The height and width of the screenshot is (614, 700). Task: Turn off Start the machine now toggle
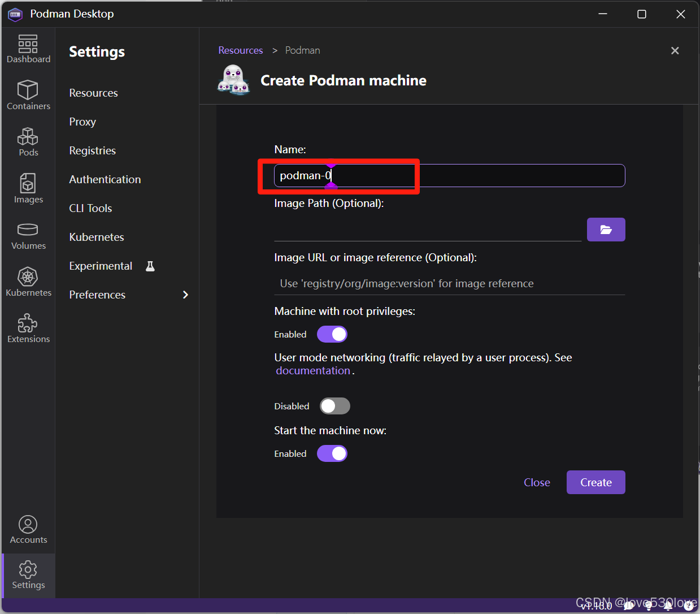(332, 453)
